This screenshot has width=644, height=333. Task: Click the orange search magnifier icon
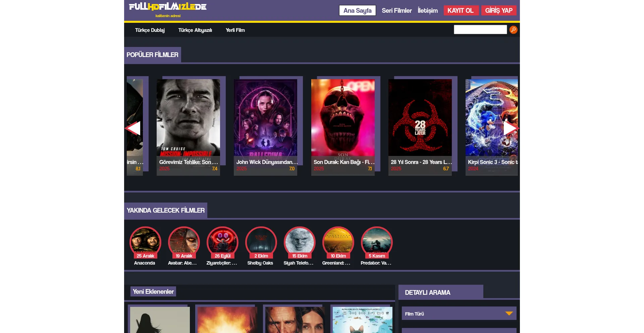click(x=513, y=30)
